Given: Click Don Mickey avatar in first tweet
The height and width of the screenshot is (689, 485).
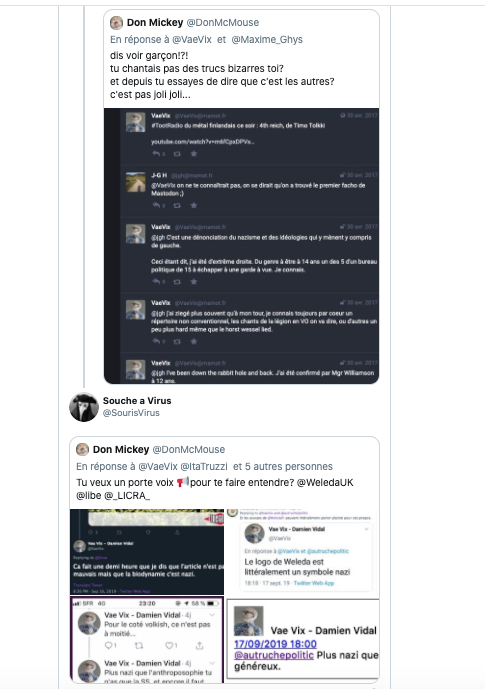Looking at the screenshot, I should [x=116, y=22].
